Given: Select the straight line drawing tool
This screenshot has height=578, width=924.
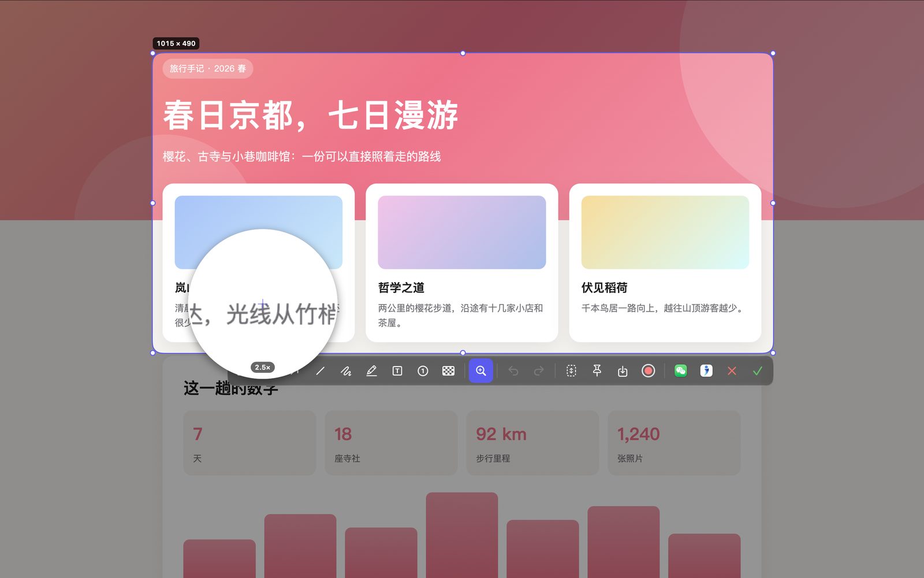Looking at the screenshot, I should coord(320,371).
